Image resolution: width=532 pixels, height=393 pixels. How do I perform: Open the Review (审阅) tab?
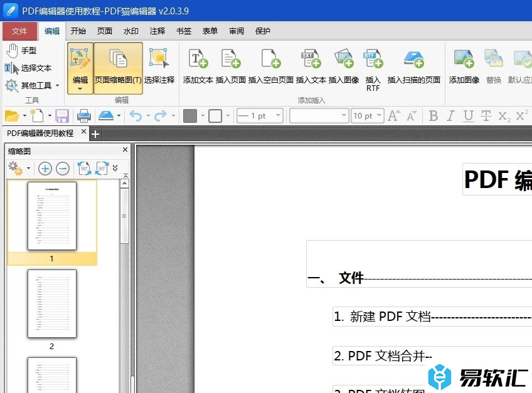click(237, 31)
